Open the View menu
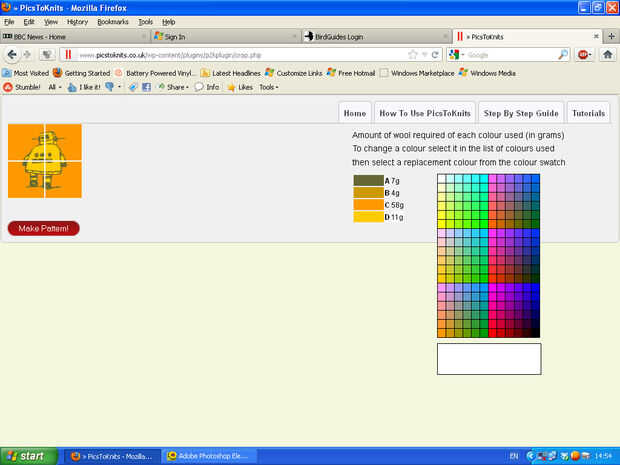Viewport: 620px width, 465px height. coord(51,22)
